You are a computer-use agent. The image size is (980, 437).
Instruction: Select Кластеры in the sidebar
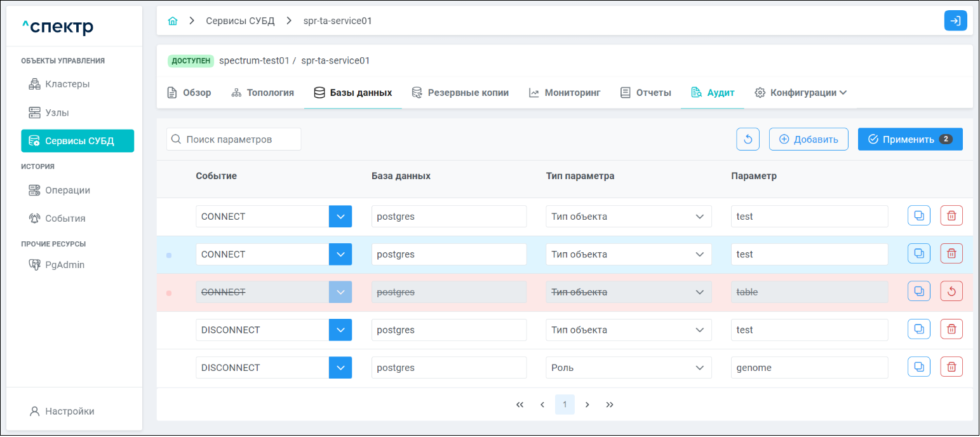click(x=67, y=84)
